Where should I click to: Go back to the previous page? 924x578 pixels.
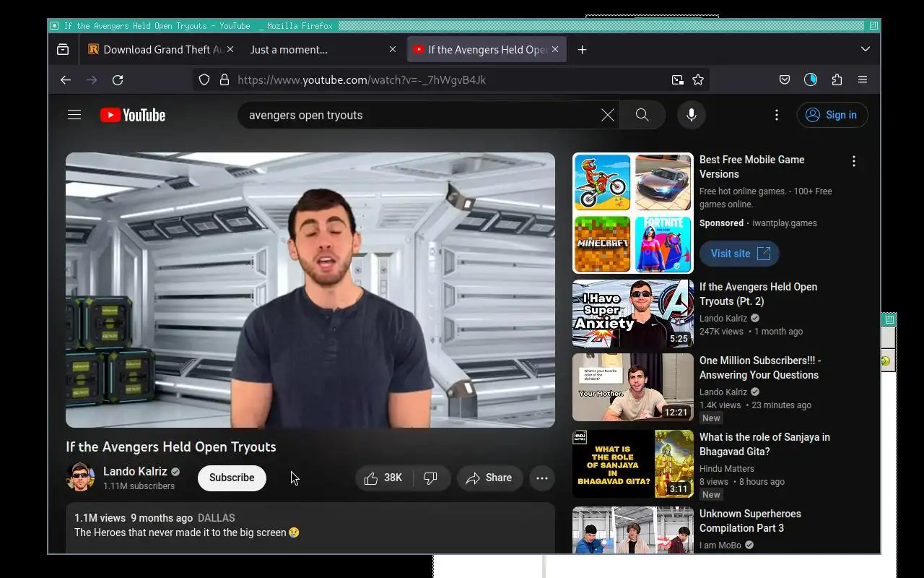click(x=66, y=79)
